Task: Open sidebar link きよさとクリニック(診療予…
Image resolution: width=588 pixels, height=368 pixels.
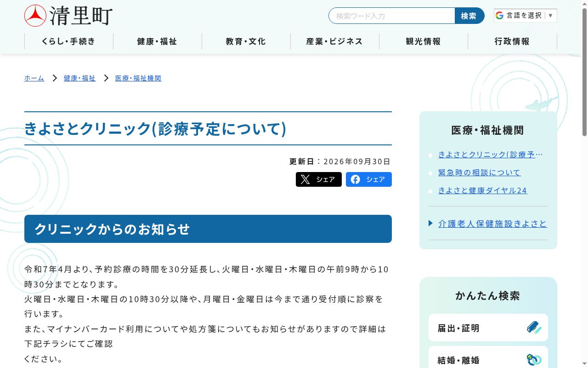Action: pyautogui.click(x=491, y=155)
